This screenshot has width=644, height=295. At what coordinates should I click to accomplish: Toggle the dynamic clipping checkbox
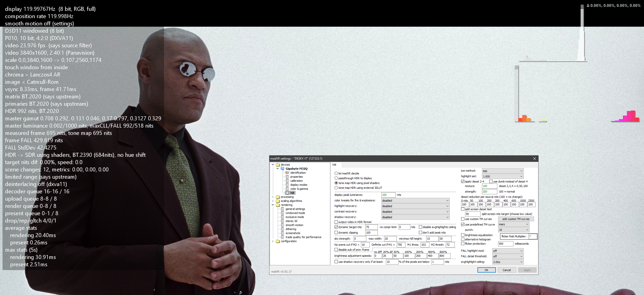click(x=336, y=233)
